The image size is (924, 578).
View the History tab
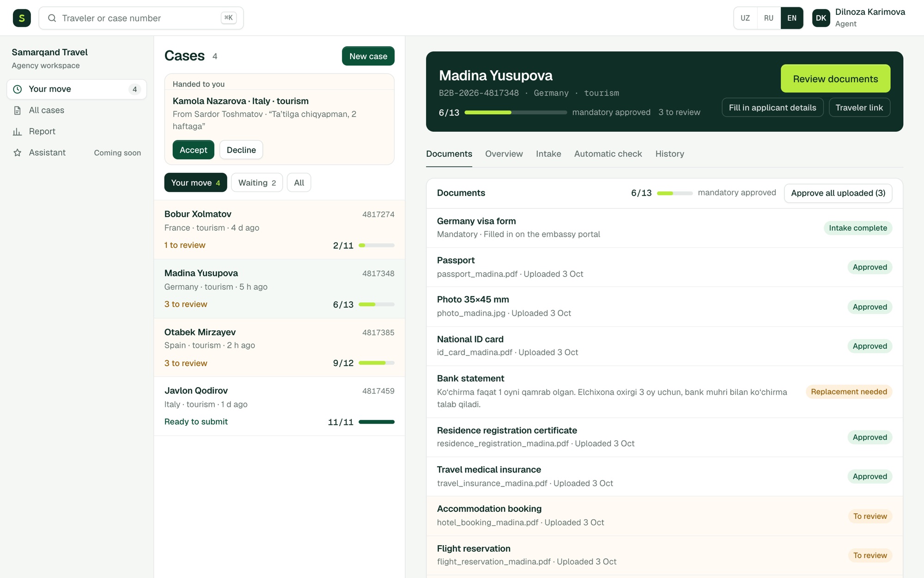[x=669, y=154]
